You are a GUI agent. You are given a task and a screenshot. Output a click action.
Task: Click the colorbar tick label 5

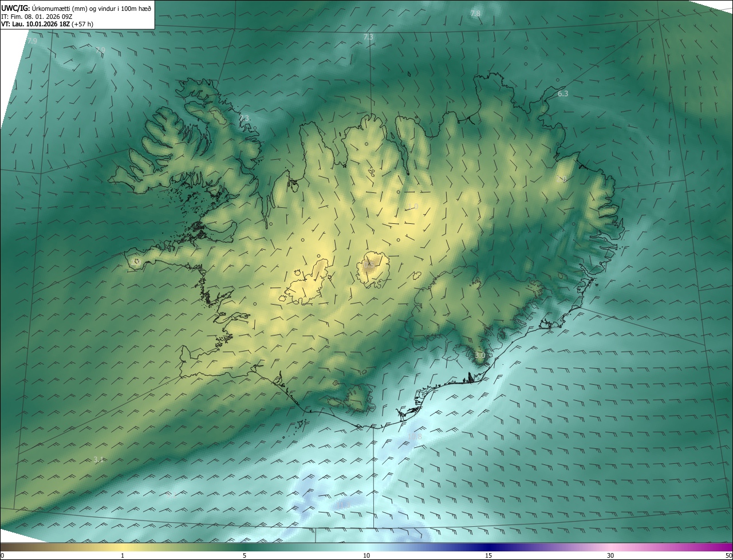click(245, 555)
